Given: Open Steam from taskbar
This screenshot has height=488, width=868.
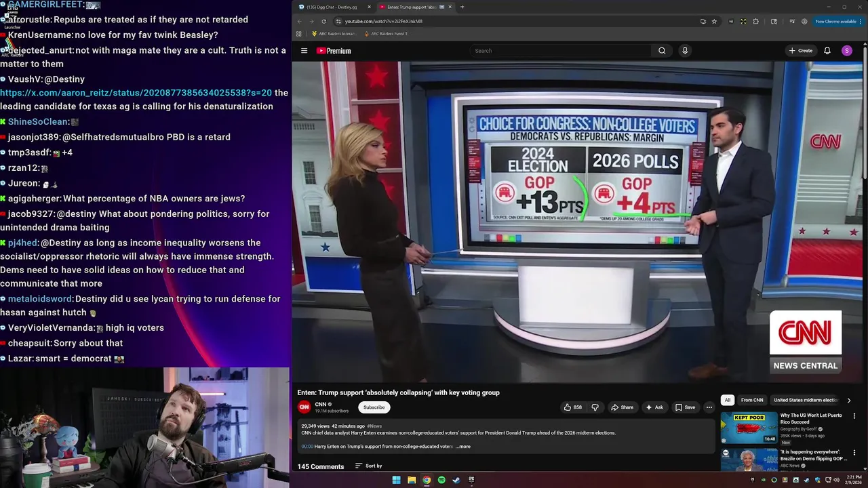Looking at the screenshot, I should coord(456,480).
